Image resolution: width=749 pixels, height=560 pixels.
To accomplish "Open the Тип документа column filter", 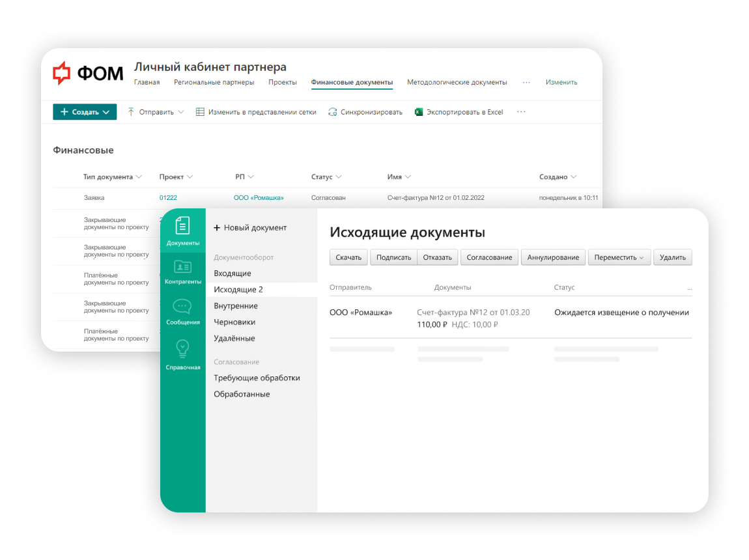I will coord(138,176).
